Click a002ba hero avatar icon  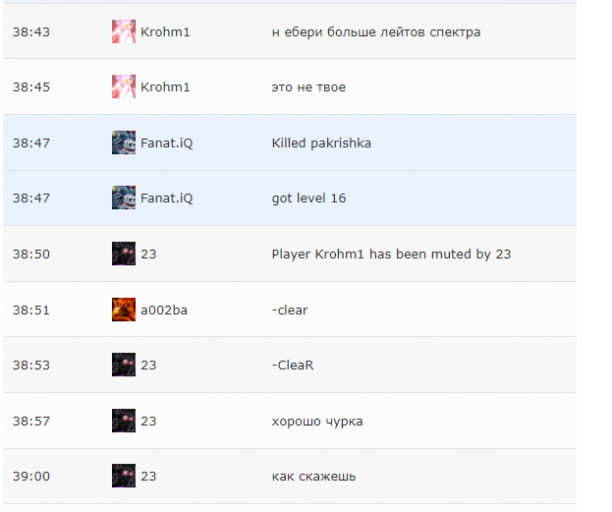[x=124, y=309]
